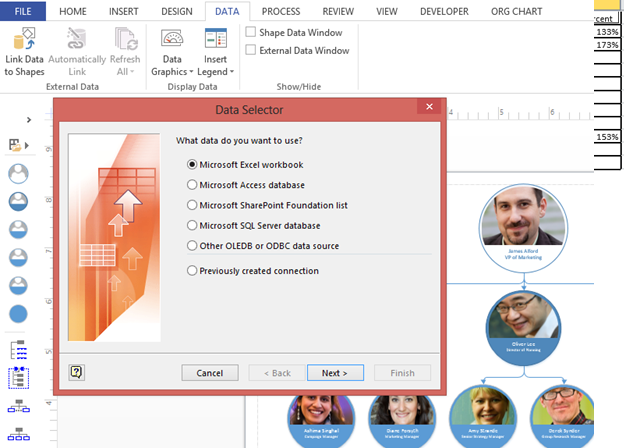Select Previously created connection option

click(192, 270)
